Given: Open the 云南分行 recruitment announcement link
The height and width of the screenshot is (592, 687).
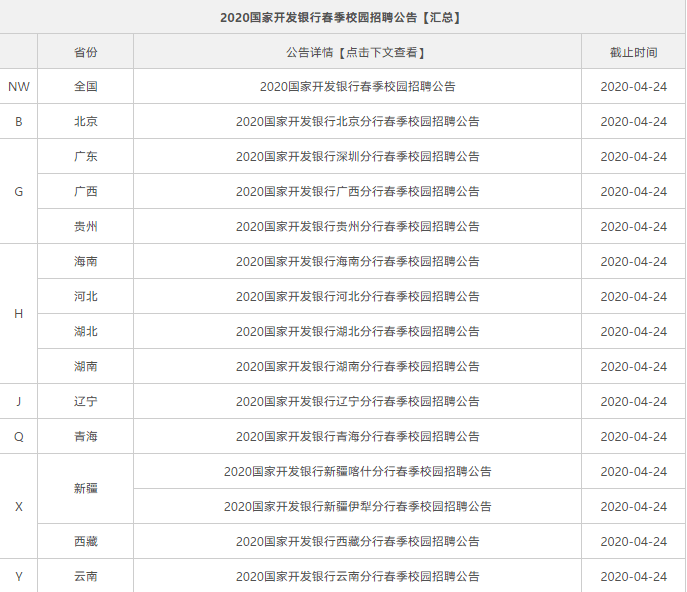Looking at the screenshot, I should (x=358, y=577).
